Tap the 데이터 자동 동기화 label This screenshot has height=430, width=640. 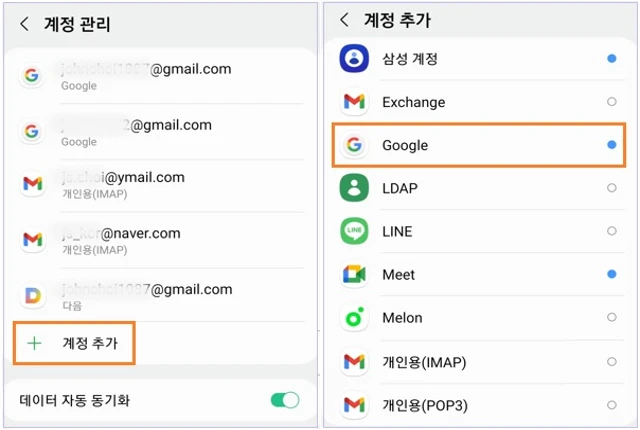coord(74,400)
